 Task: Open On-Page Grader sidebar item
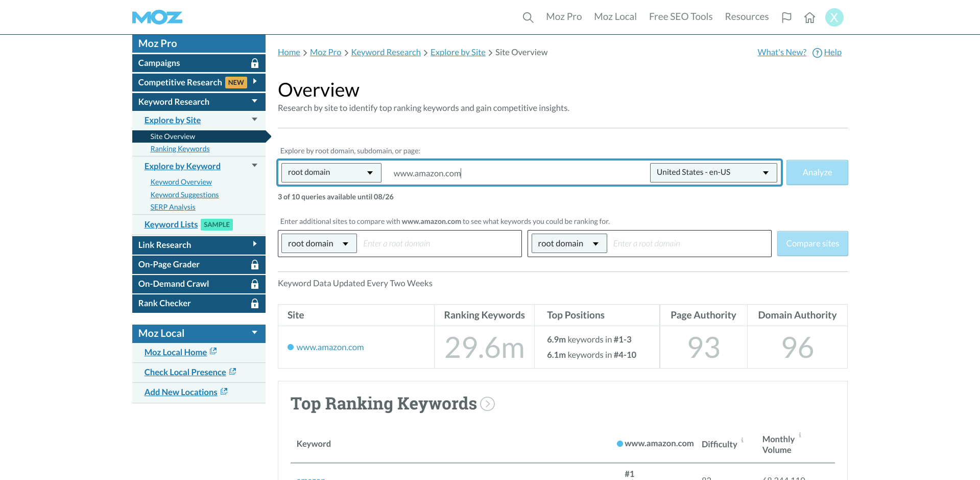[199, 264]
